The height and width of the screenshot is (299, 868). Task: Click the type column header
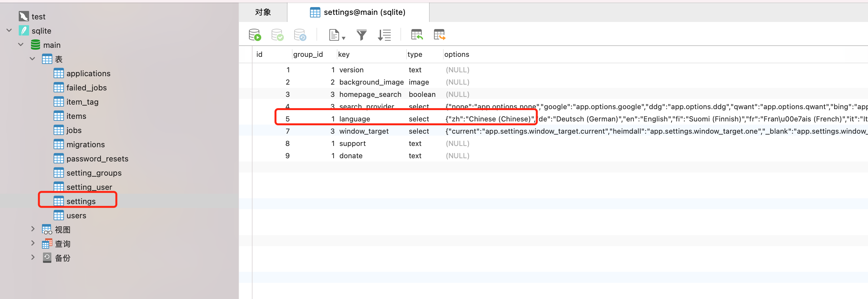tap(424, 54)
